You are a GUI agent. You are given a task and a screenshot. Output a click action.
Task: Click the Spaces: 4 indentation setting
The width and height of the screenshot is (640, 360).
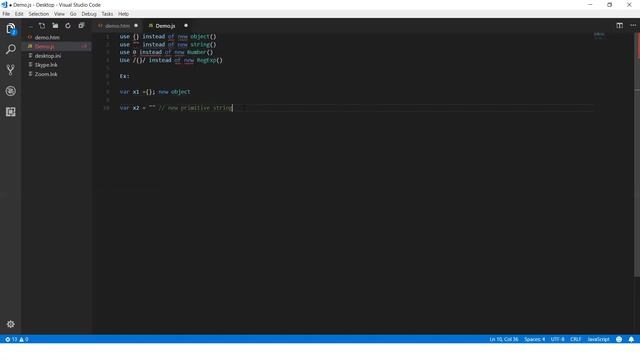point(534,339)
